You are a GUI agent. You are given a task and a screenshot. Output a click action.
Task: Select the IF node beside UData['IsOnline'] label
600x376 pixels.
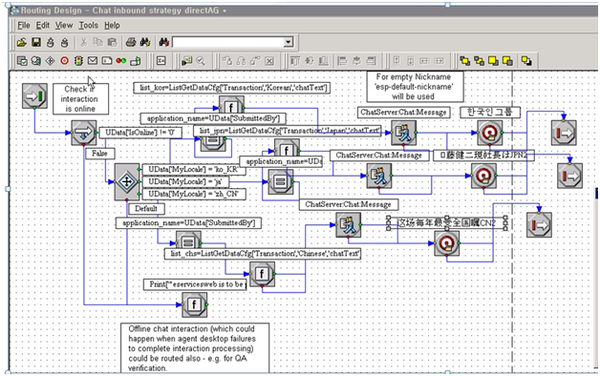point(84,132)
